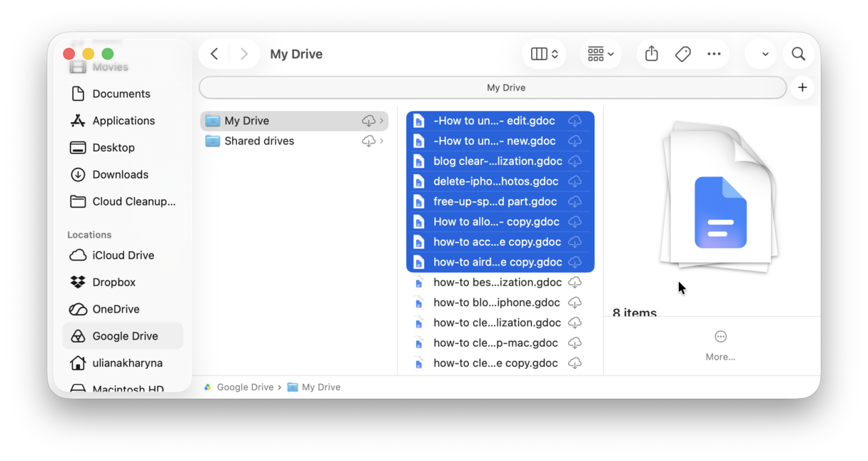Open the group-by grid dropdown
The image size is (868, 461).
pos(600,54)
